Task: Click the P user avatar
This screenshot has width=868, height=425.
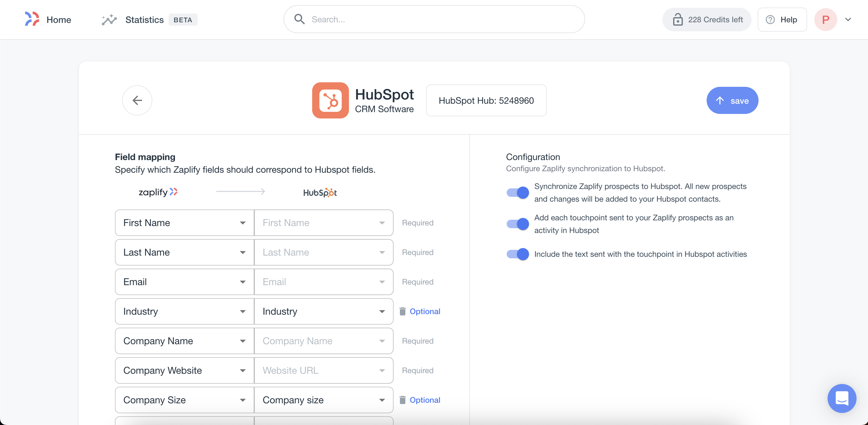Action: pyautogui.click(x=825, y=20)
